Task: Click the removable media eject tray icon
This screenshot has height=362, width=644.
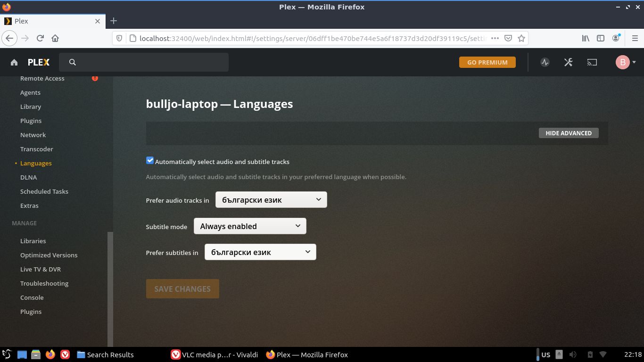Action: [559, 354]
